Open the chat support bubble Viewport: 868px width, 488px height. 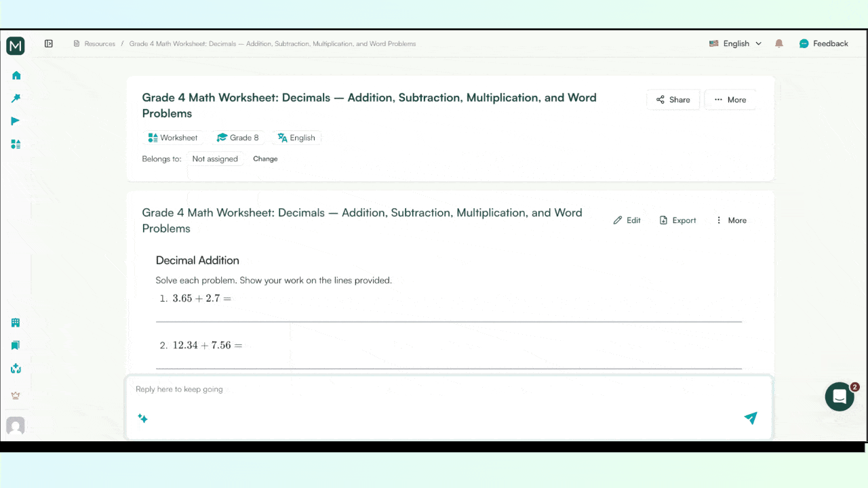(x=840, y=396)
